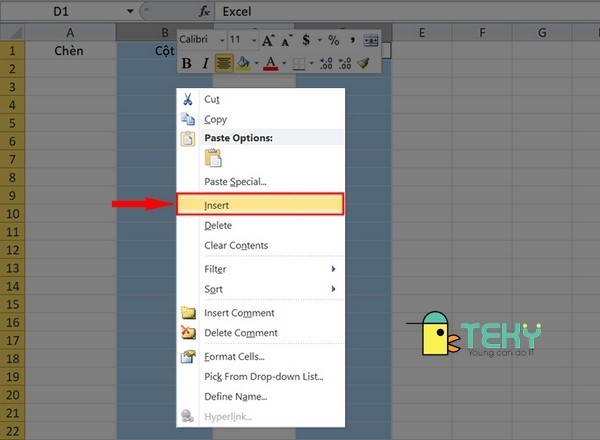Select Delete in the context menu
The image size is (600, 440).
(x=261, y=225)
